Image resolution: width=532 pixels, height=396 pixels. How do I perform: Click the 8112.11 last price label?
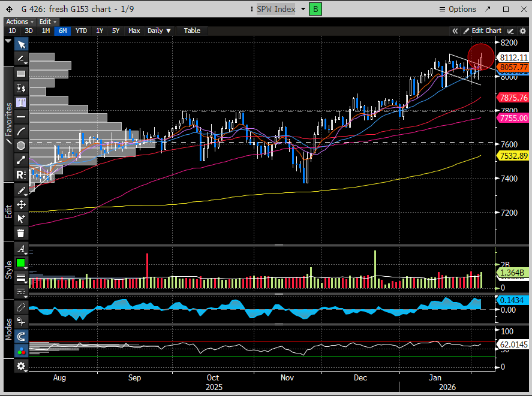pos(513,58)
